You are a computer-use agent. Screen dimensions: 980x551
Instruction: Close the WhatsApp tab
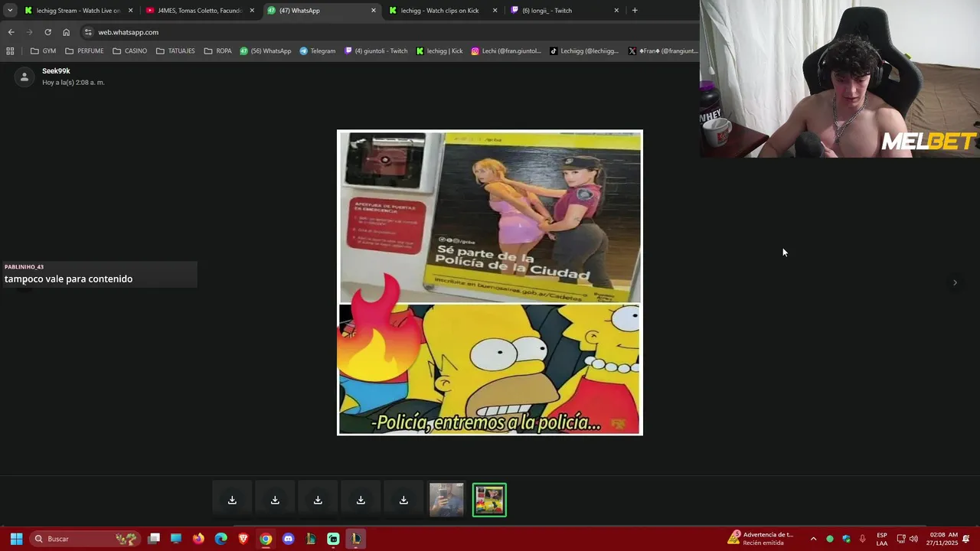374,11
